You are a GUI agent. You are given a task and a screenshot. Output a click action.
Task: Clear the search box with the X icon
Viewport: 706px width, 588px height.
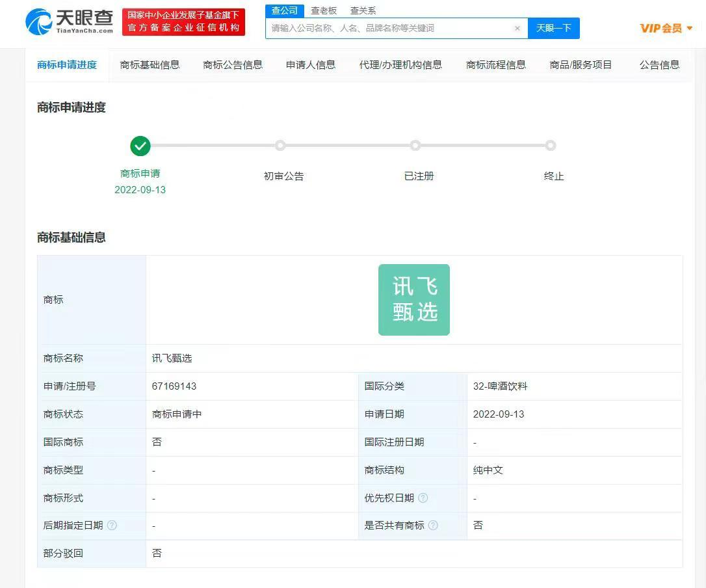click(517, 29)
